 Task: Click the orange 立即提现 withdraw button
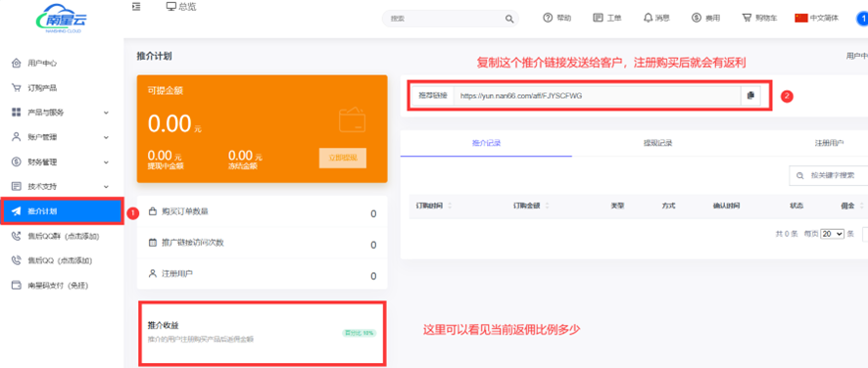click(343, 159)
